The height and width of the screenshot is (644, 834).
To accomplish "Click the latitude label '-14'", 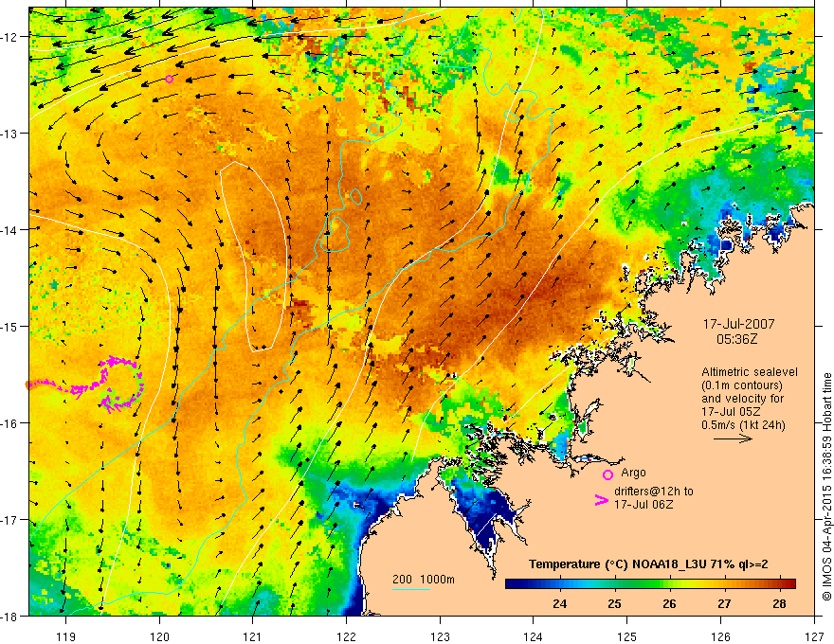I will pyautogui.click(x=9, y=229).
